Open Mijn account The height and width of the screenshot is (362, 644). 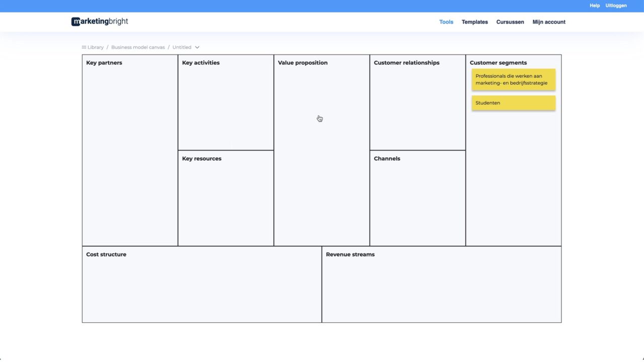coord(548,22)
